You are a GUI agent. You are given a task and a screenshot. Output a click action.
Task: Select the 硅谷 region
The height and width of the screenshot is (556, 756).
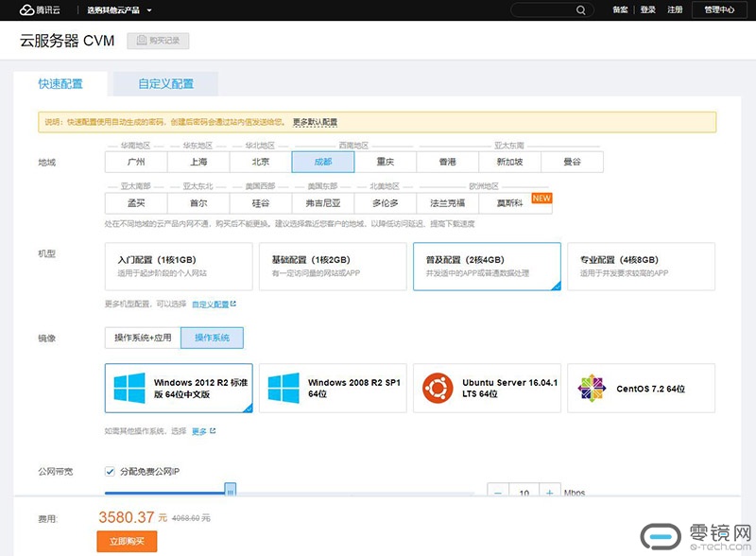pos(261,203)
